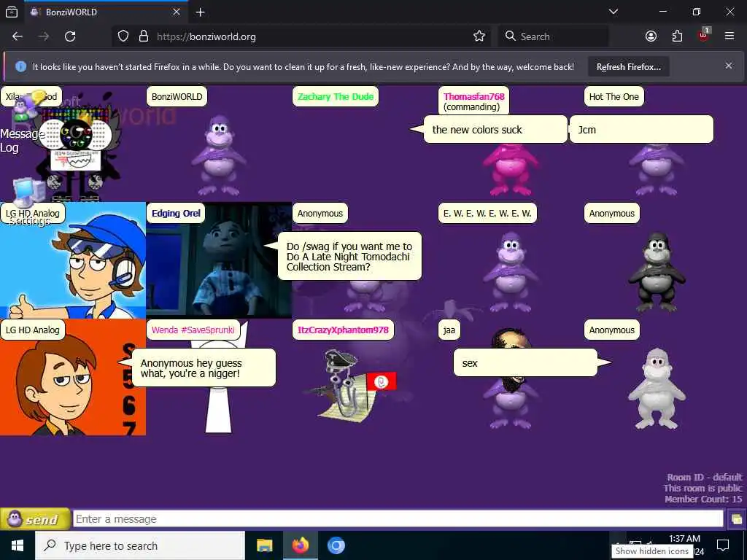This screenshot has width=747, height=560.
Task: Click the Thomasfan768 (commanding) name tag
Action: tap(473, 101)
